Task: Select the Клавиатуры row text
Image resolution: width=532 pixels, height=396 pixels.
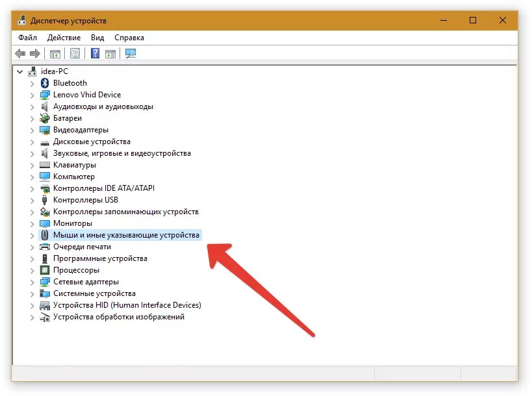Action: [74, 165]
